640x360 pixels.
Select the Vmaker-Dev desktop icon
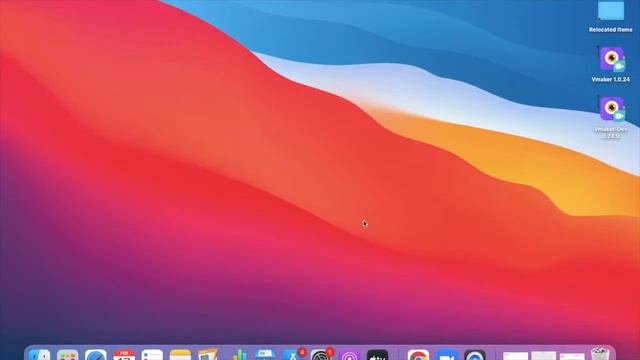[x=611, y=109]
